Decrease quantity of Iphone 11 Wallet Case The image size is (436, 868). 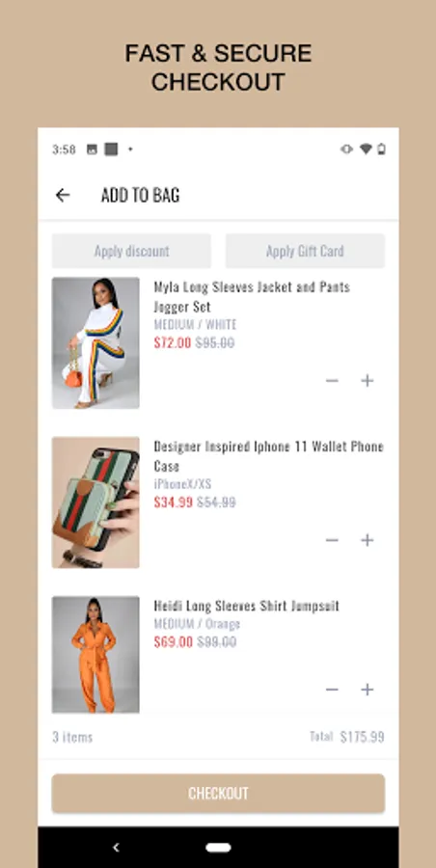(x=332, y=540)
